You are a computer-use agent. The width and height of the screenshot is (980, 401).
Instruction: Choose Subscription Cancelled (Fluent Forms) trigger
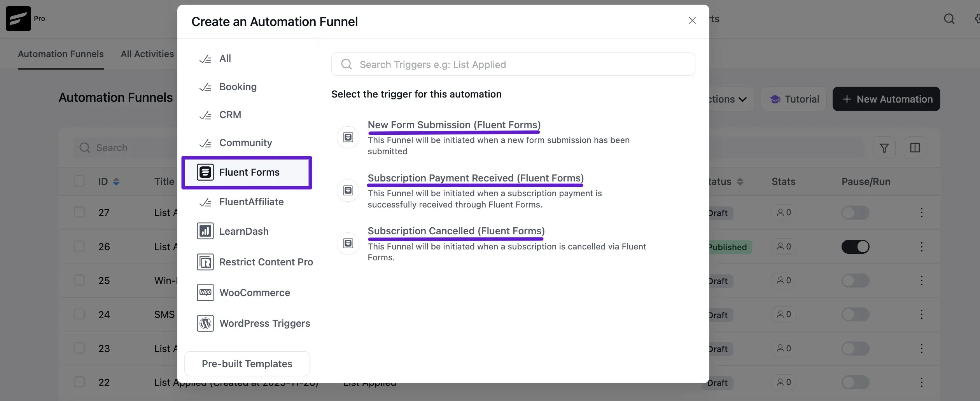[456, 231]
